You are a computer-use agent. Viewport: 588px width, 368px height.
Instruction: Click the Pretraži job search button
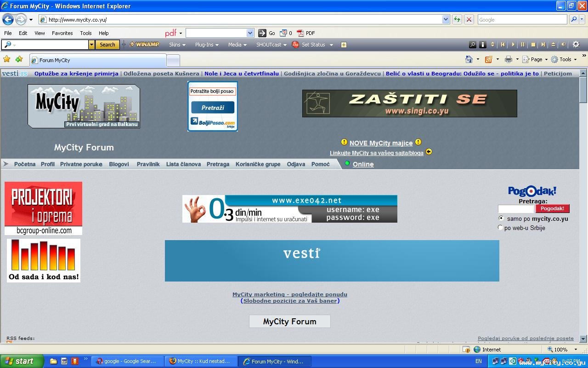[x=213, y=108]
